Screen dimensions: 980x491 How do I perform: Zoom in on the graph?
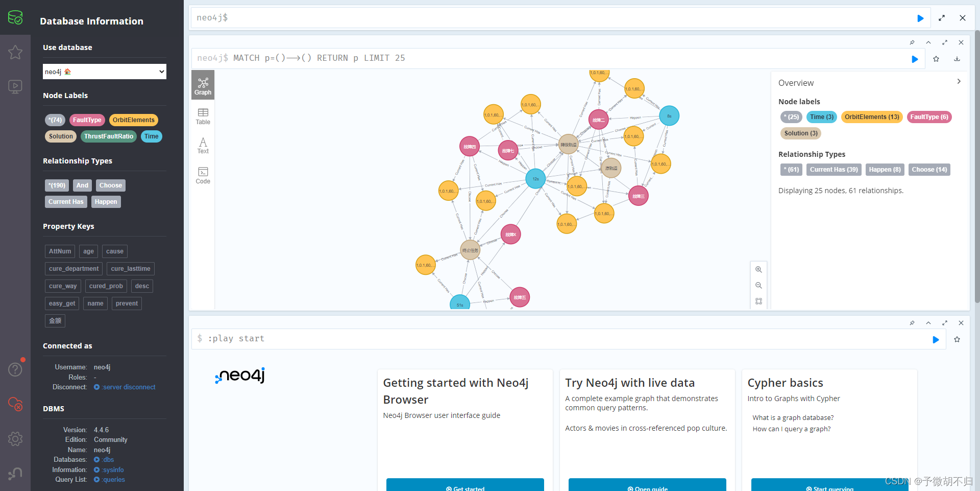(758, 269)
